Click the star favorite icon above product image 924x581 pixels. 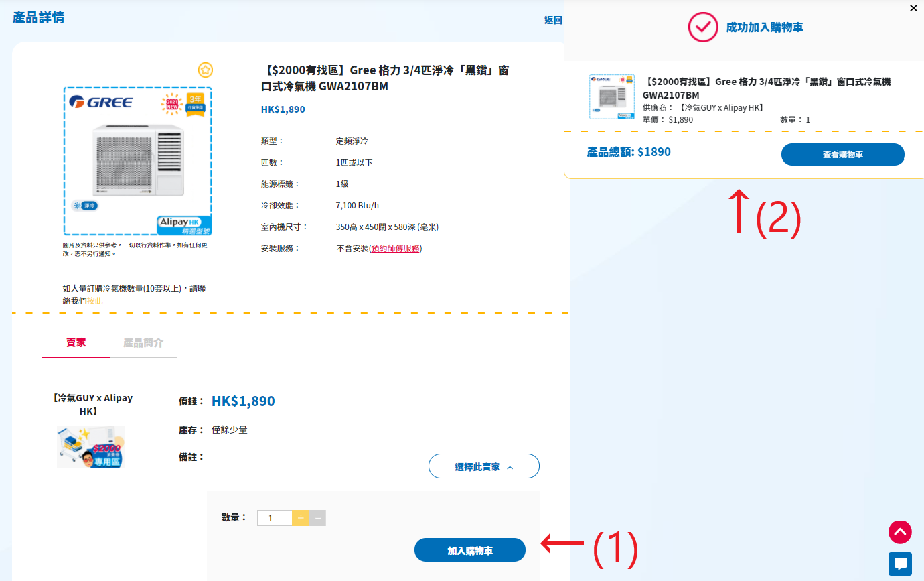click(x=206, y=70)
